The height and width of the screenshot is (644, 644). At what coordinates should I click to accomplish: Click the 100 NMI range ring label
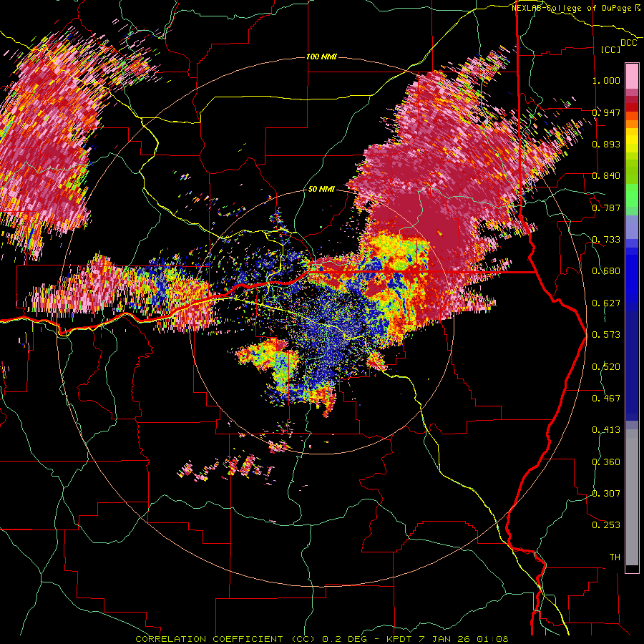321,57
